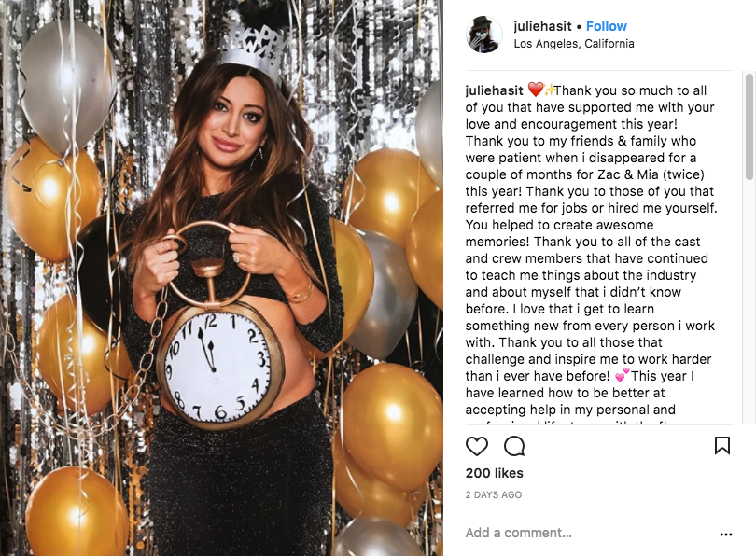Open the Los Angeles, California location

click(x=574, y=44)
